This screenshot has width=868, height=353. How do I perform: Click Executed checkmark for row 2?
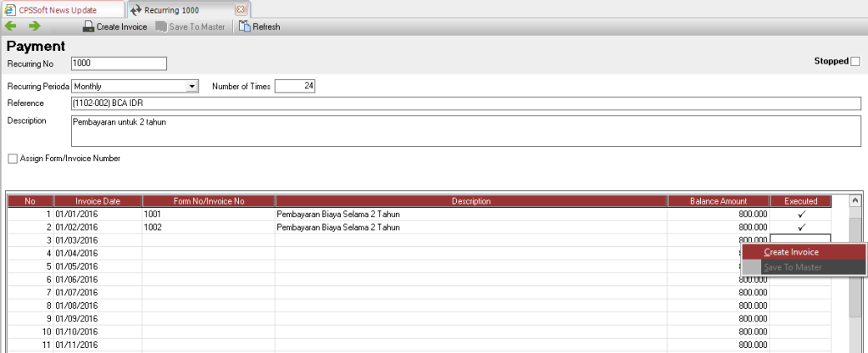pyautogui.click(x=801, y=227)
